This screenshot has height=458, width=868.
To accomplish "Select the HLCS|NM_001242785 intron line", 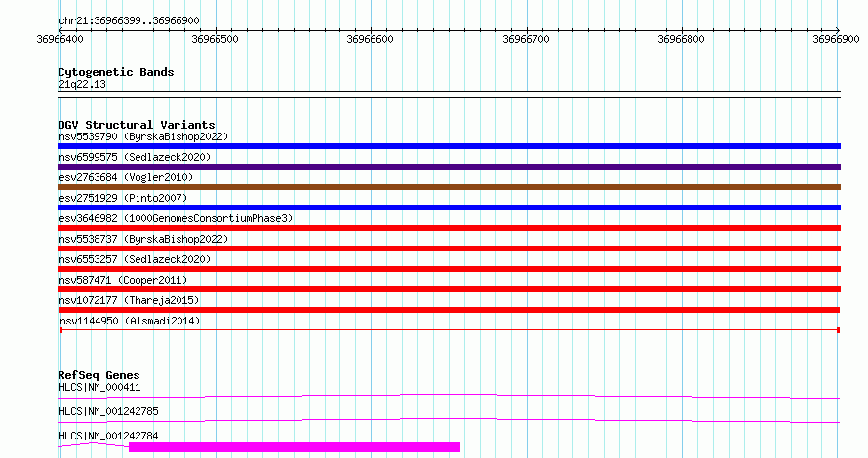I will point(449,420).
